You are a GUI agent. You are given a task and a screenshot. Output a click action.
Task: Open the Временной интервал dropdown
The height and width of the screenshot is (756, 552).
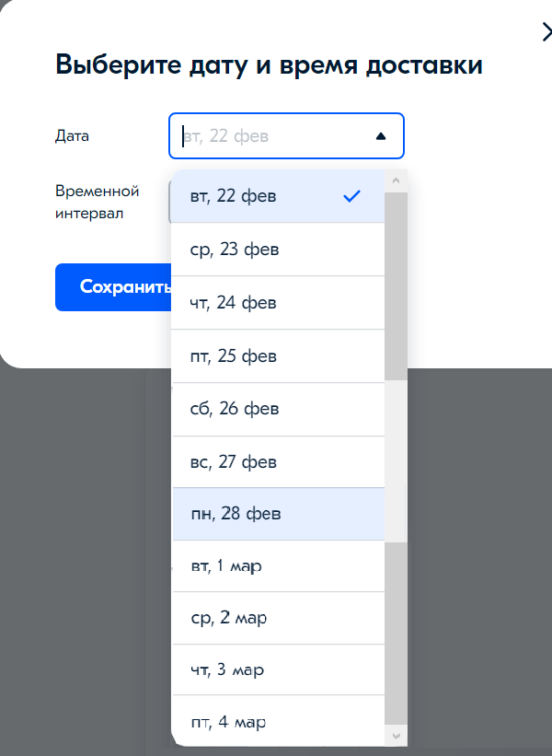tap(170, 202)
